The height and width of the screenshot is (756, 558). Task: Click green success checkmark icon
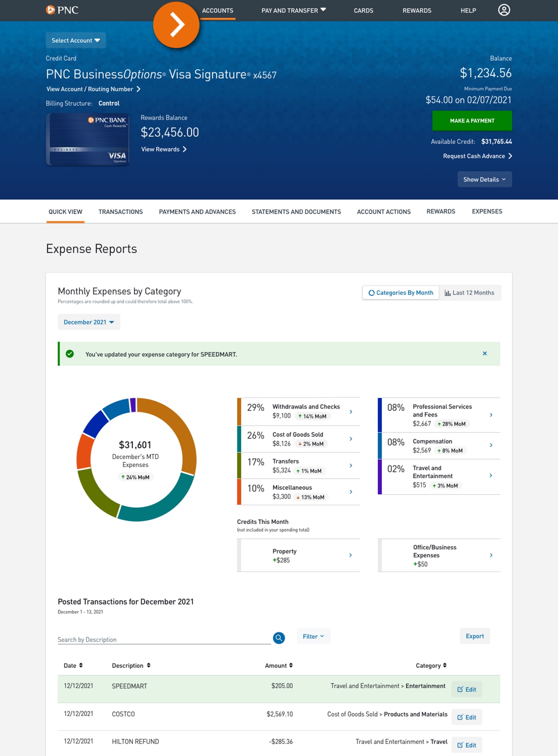pos(70,354)
